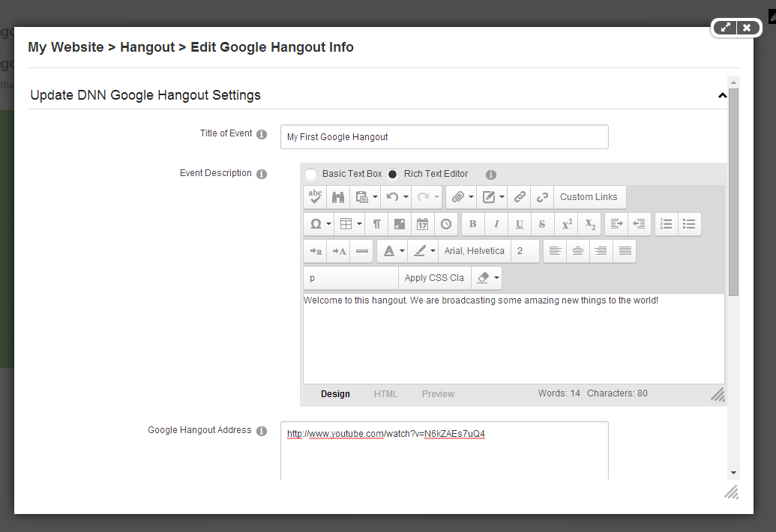
Task: Toggle italic formatting
Action: point(496,224)
